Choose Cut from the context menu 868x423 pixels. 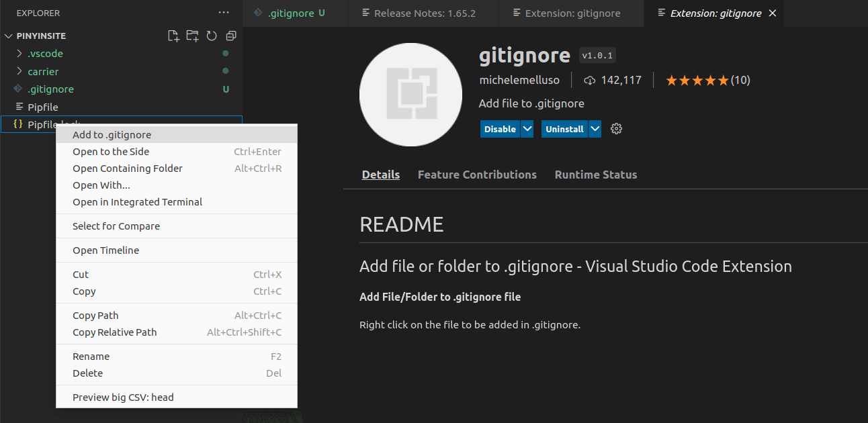point(177,275)
